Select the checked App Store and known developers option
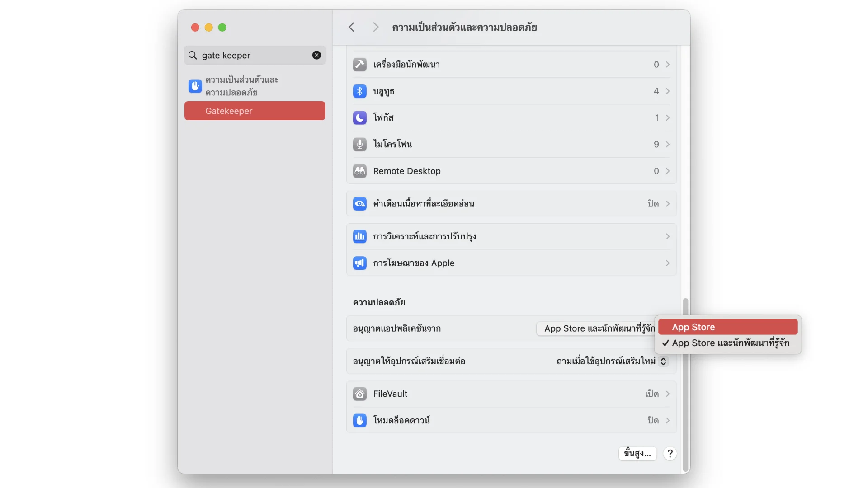 [x=730, y=343]
